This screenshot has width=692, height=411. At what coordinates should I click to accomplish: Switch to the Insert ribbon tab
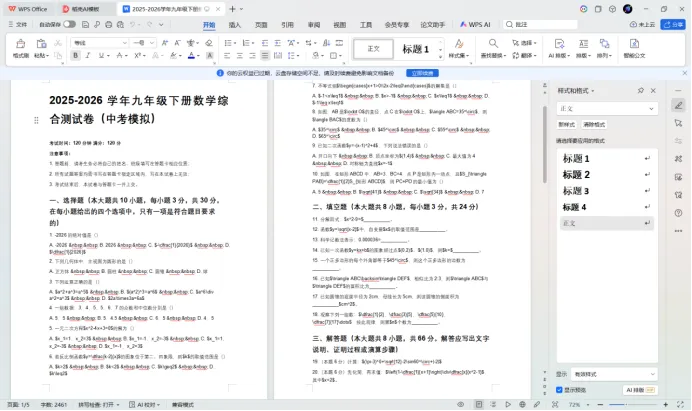coord(235,25)
